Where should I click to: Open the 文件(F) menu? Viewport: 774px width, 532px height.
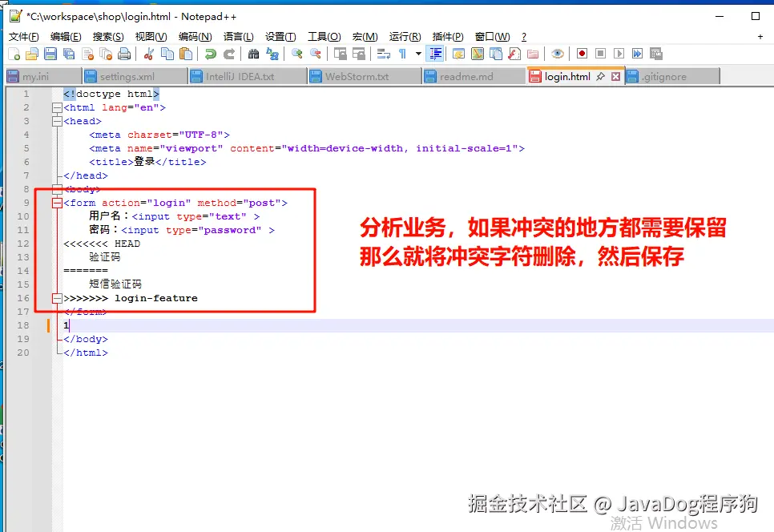(24, 37)
